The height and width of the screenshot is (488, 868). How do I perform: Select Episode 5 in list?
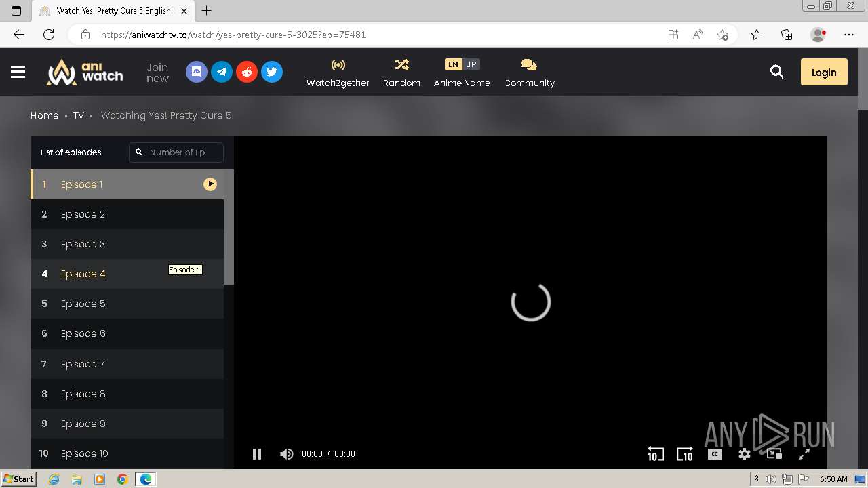click(x=127, y=304)
